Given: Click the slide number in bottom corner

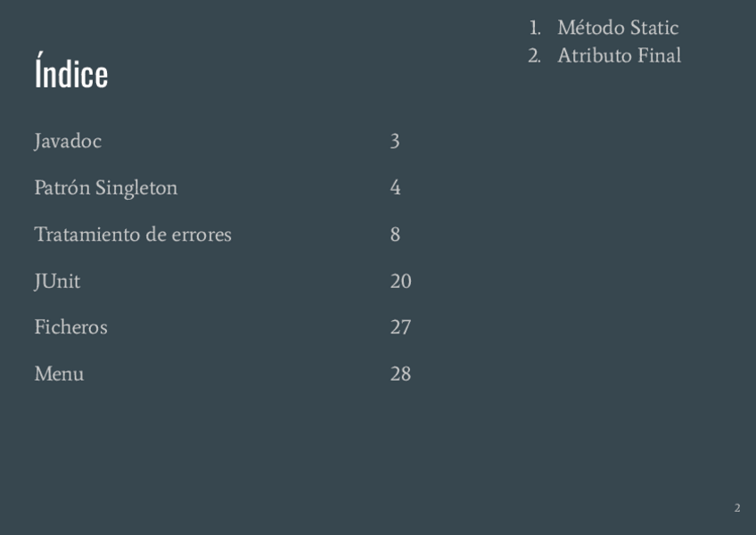Looking at the screenshot, I should tap(737, 508).
